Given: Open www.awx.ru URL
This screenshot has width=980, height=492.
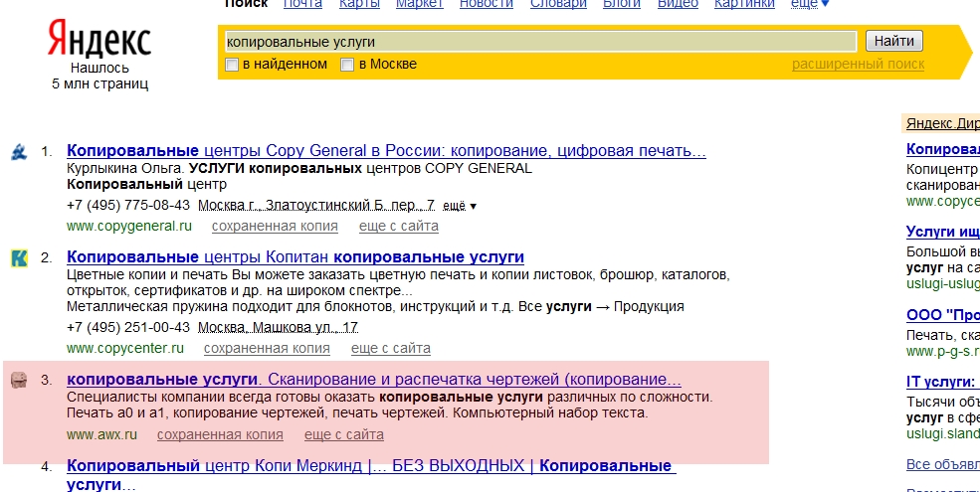Looking at the screenshot, I should pyautogui.click(x=101, y=434).
